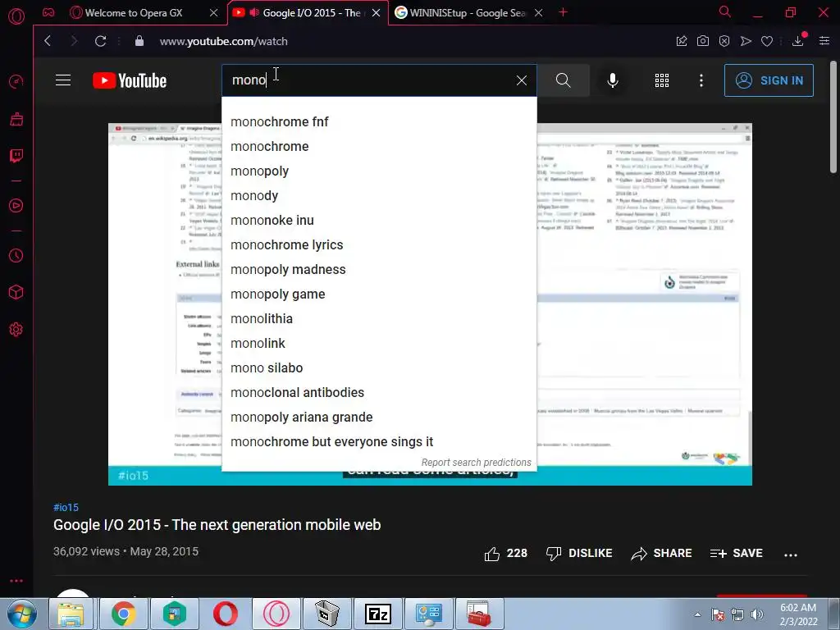The image size is (840, 630).
Task: Open more actions ellipsis under video
Action: 791,555
